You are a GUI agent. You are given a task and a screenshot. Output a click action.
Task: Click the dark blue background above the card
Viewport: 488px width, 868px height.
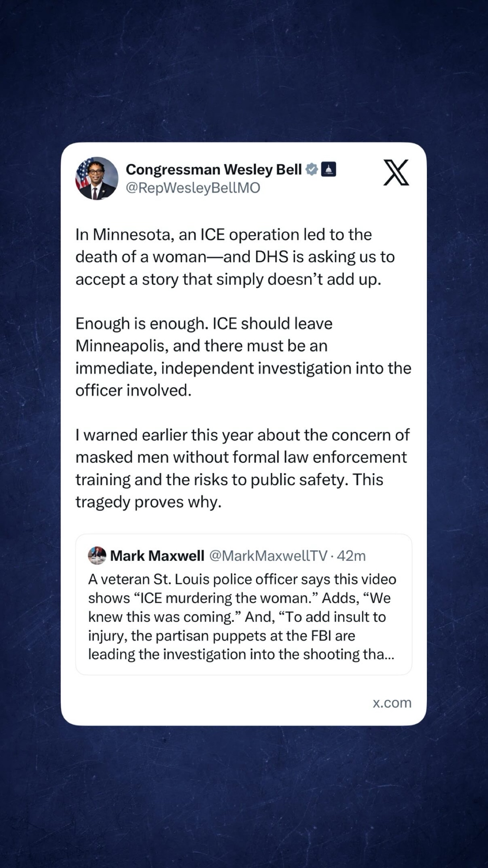tap(244, 69)
